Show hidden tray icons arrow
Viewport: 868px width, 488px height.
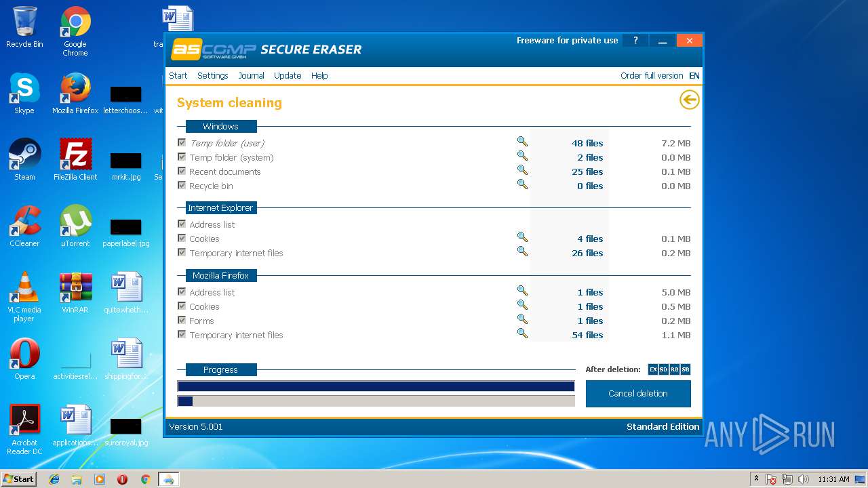[x=756, y=479]
